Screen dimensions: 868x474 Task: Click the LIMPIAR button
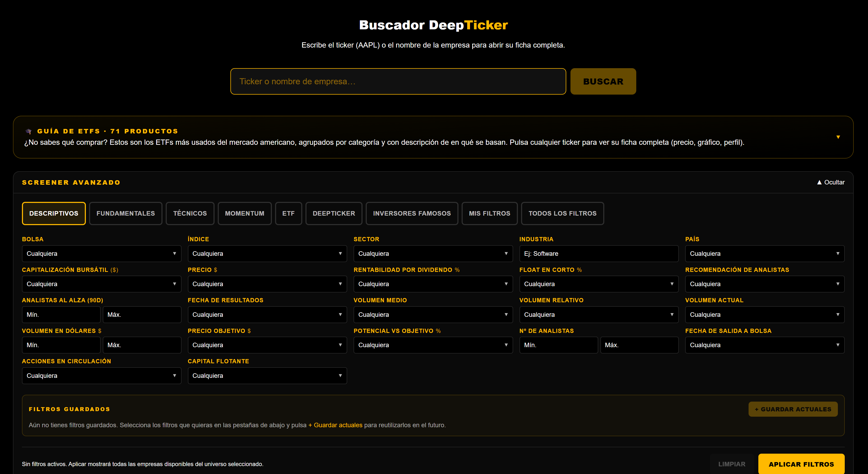(732, 464)
